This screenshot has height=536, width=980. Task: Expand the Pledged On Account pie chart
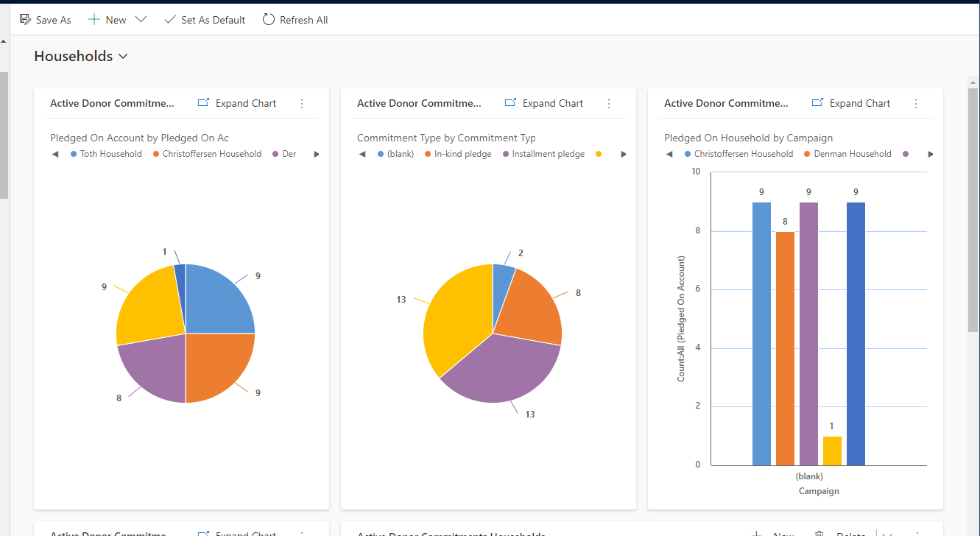pyautogui.click(x=237, y=103)
